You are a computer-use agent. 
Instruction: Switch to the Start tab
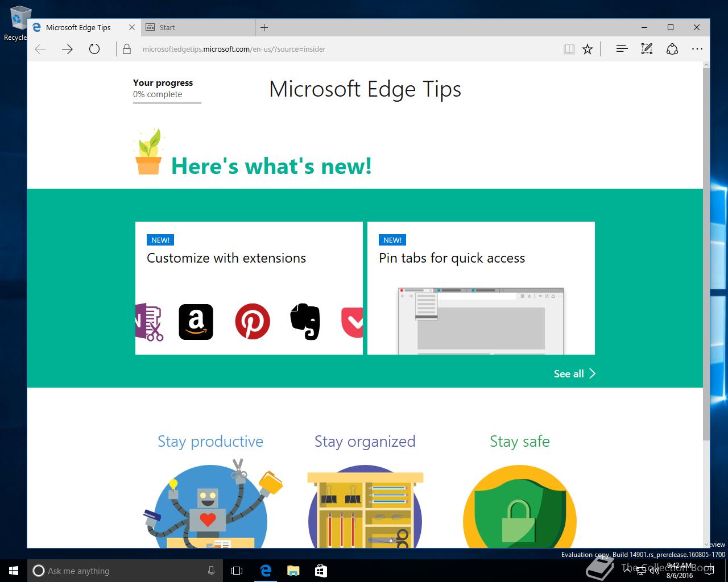pos(197,27)
